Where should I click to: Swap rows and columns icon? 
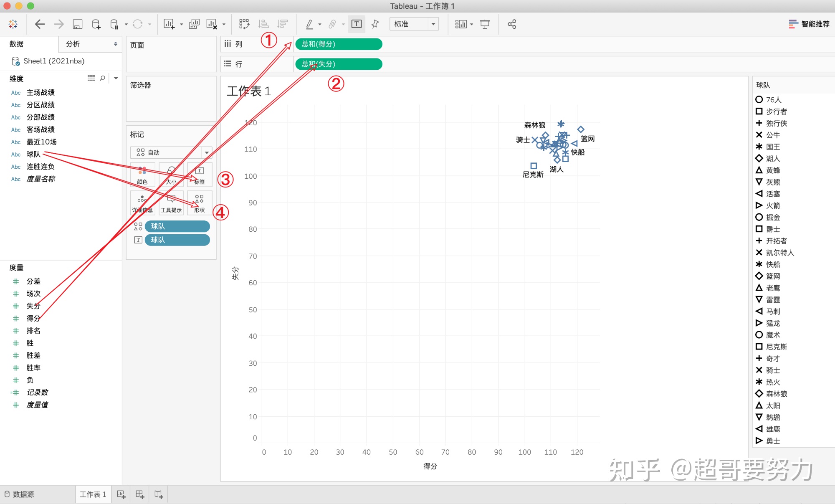click(244, 24)
